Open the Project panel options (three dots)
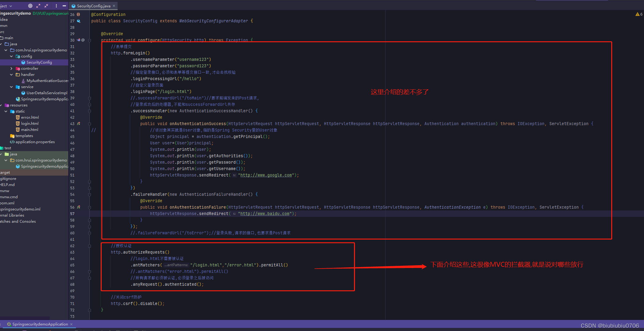This screenshot has height=331, width=644. 56,6
